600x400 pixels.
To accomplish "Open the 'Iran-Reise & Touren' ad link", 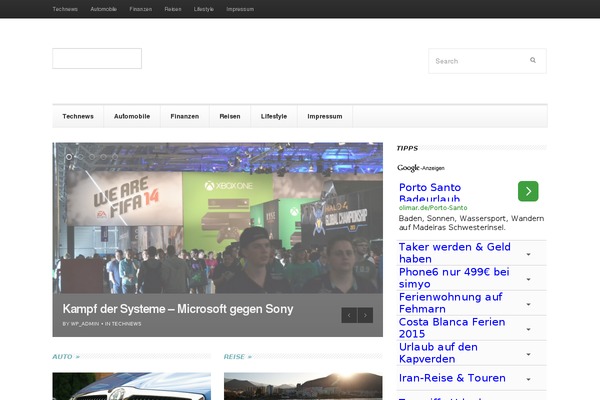I will click(452, 378).
